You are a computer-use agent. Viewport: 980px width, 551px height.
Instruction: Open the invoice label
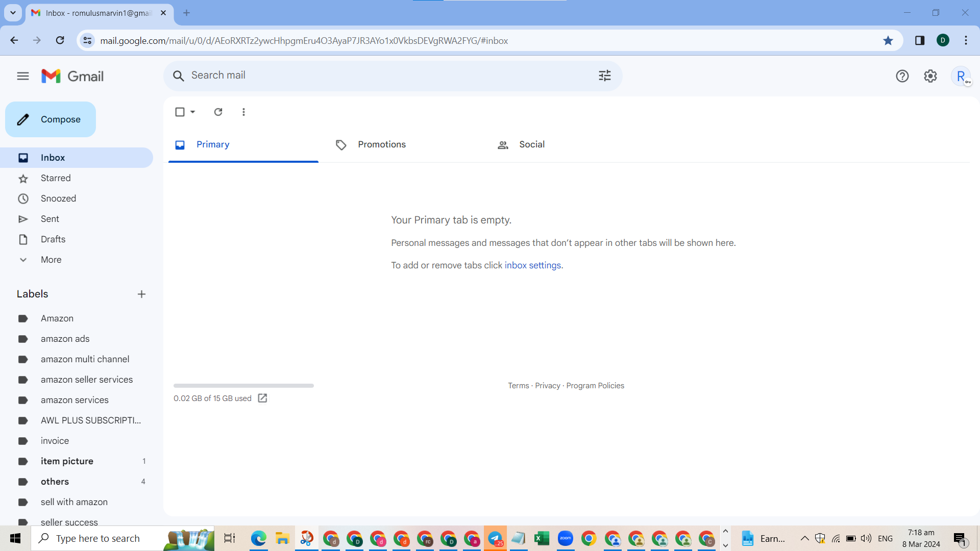(x=77, y=441)
